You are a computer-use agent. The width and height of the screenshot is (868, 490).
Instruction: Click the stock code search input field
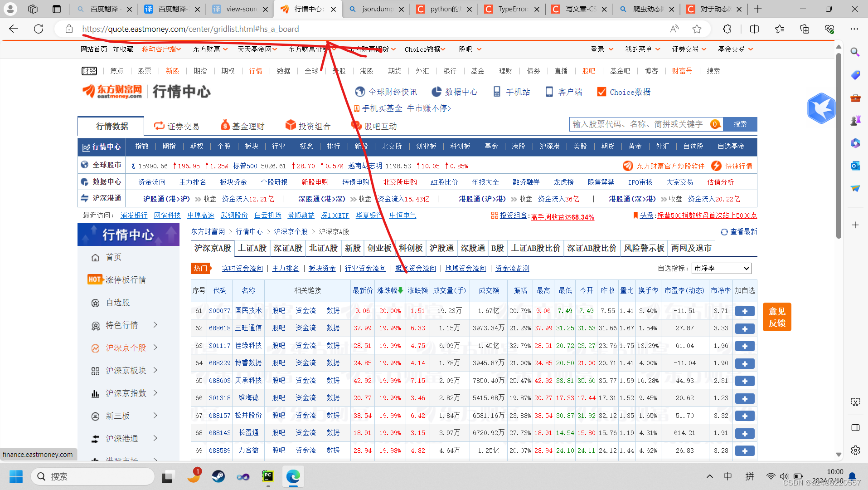pos(639,124)
